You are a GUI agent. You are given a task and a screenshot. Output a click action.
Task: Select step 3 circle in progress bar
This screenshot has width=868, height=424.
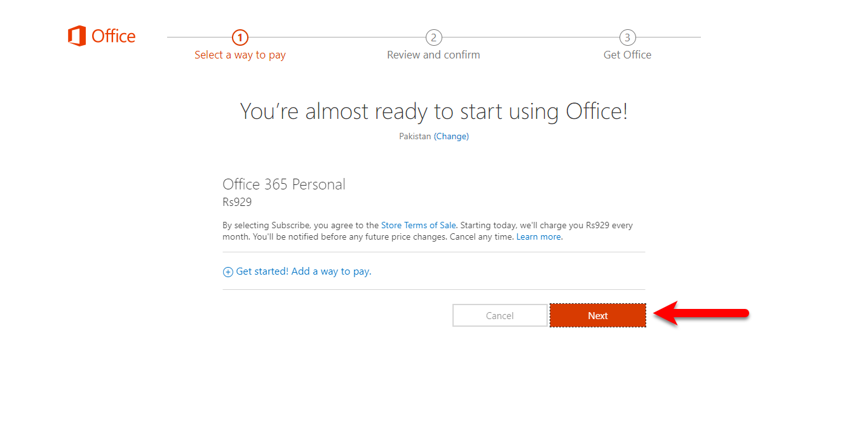click(627, 38)
